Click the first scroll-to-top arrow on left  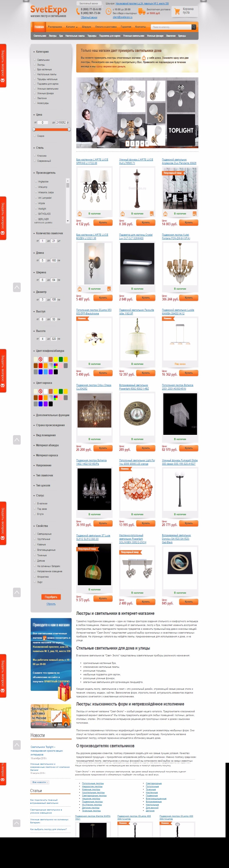[17, 287]
